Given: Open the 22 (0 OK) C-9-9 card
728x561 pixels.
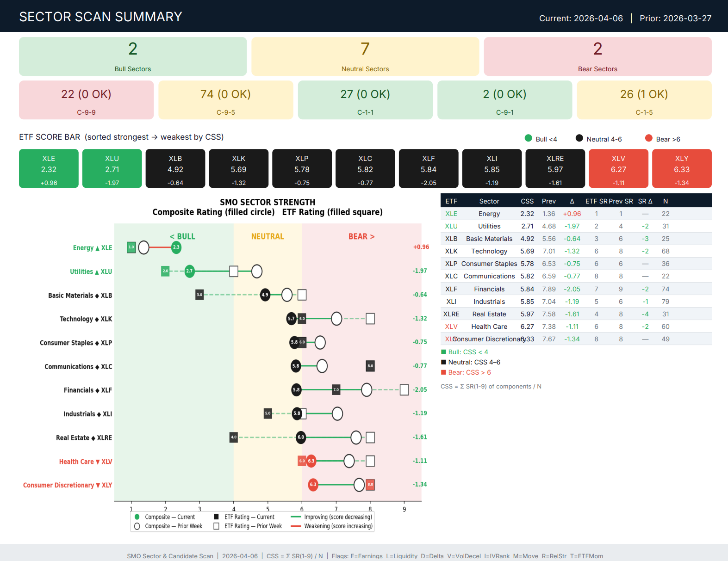Looking at the screenshot, I should (86, 100).
